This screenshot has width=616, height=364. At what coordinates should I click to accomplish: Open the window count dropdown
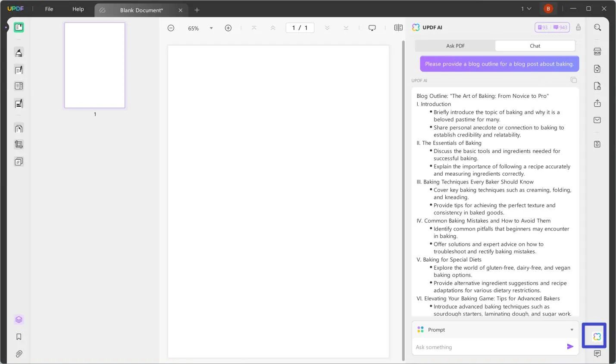[525, 9]
